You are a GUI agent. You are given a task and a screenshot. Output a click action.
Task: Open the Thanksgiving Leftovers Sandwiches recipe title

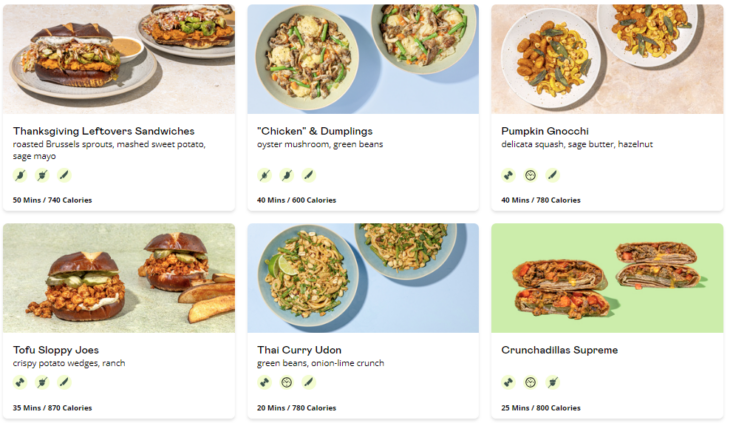pyautogui.click(x=104, y=131)
